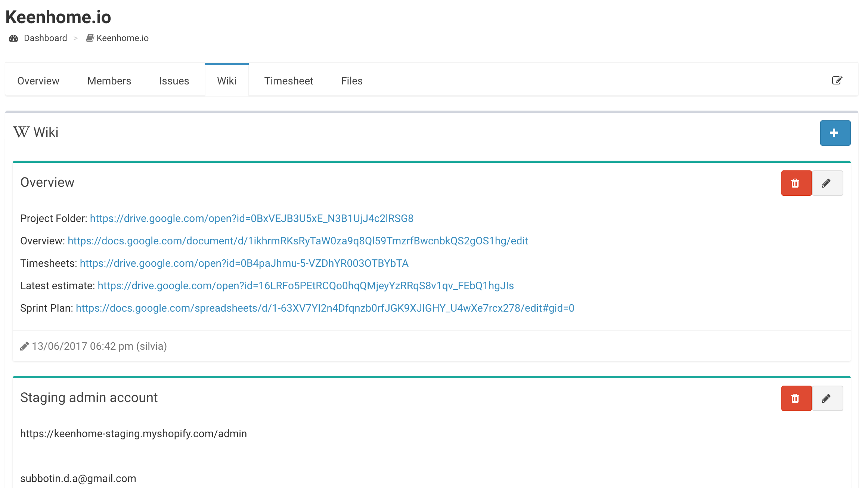Open the Timesheet tab
This screenshot has height=488, width=868.
pyautogui.click(x=289, y=81)
